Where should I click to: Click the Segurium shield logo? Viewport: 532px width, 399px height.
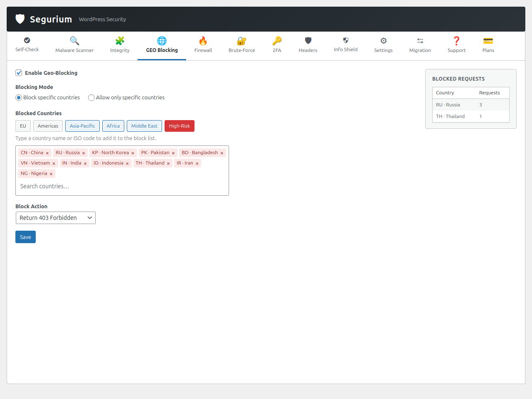click(x=20, y=19)
